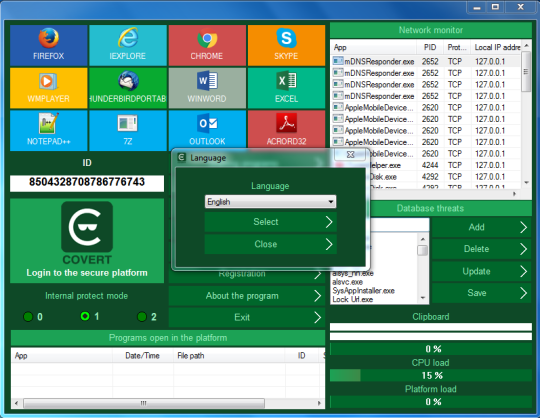Maximize the main window
Viewport: 540px width, 418px height.
(x=495, y=7)
